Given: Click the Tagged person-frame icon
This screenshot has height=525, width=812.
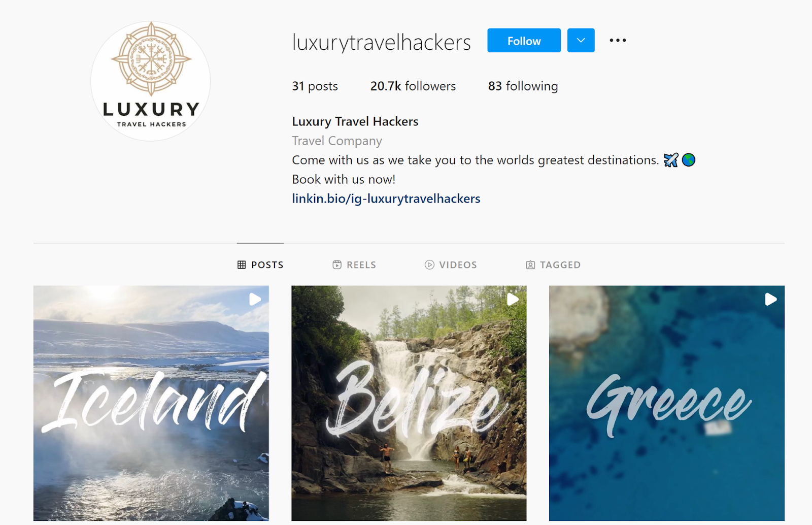Looking at the screenshot, I should coord(530,265).
